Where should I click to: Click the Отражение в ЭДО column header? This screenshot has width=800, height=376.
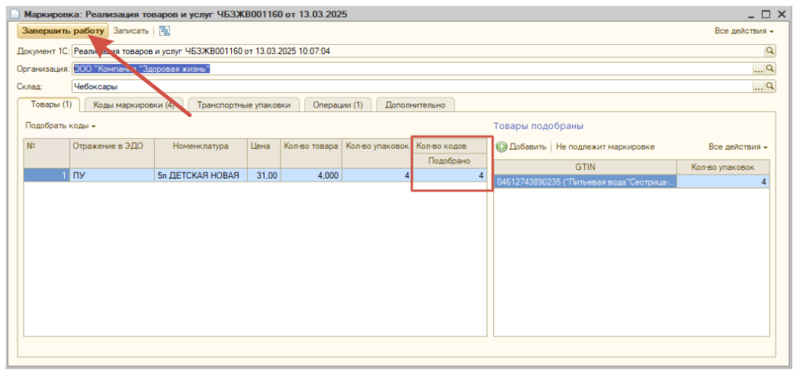point(112,153)
